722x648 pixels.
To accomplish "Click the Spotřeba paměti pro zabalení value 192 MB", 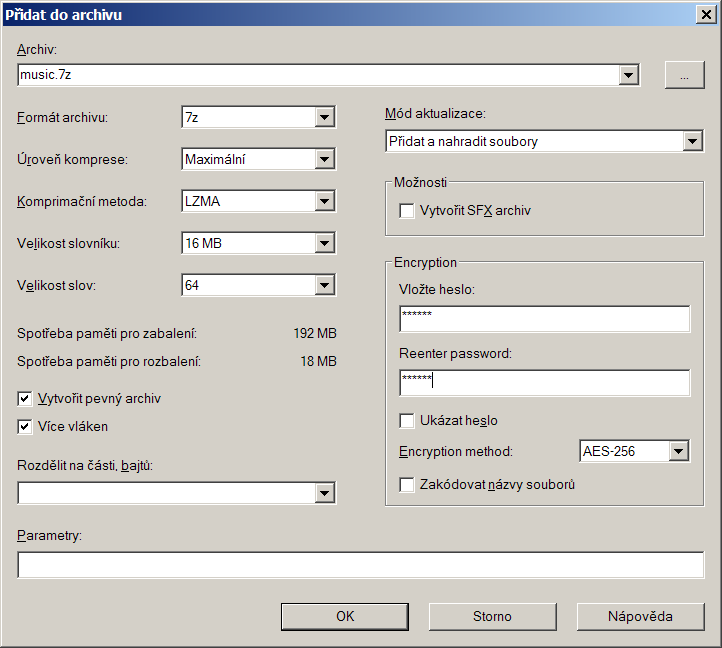I will click(x=315, y=333).
